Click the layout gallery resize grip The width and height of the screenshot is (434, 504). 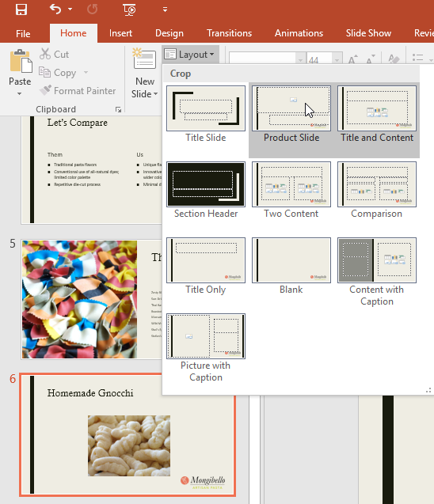(x=428, y=391)
